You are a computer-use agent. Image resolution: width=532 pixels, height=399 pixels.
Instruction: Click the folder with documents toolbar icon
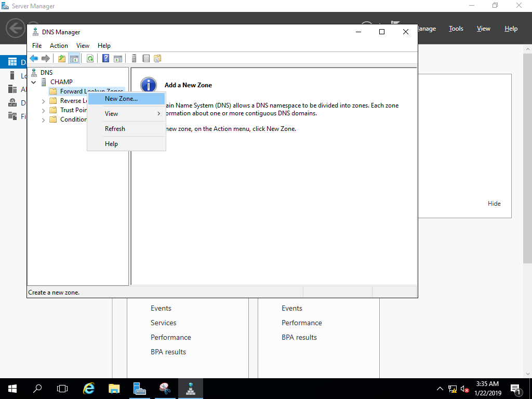(157, 59)
